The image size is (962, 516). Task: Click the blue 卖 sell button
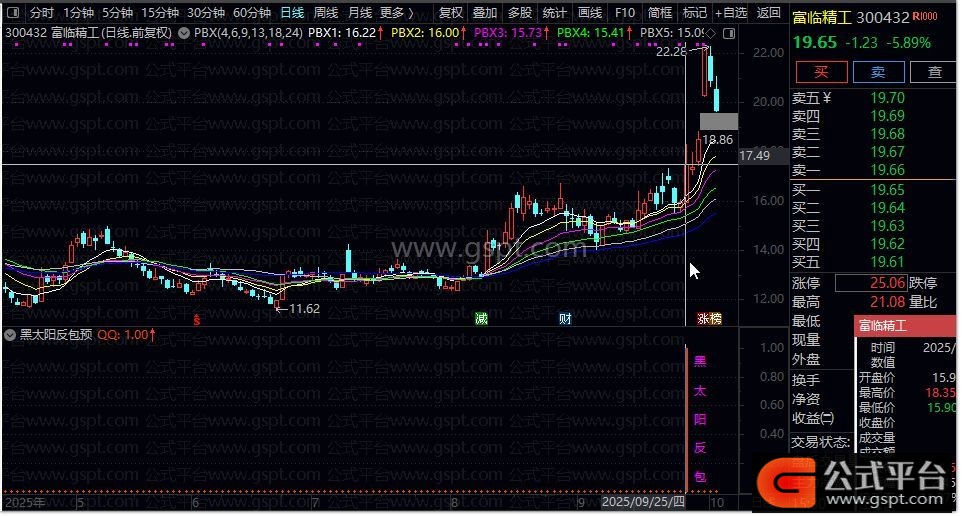[878, 72]
